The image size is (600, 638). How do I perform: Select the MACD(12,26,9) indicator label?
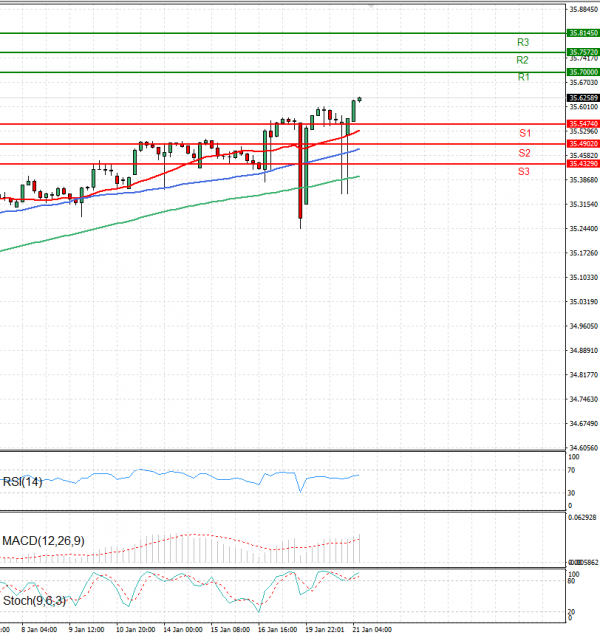[x=44, y=541]
